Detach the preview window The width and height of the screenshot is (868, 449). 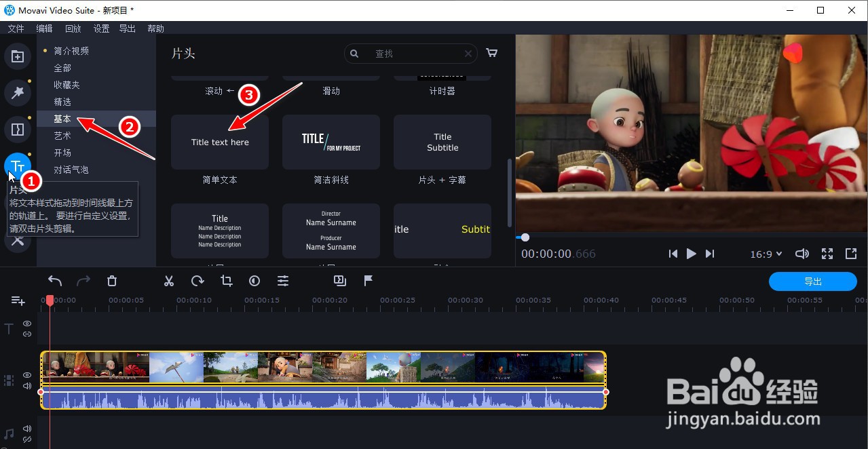pyautogui.click(x=851, y=254)
